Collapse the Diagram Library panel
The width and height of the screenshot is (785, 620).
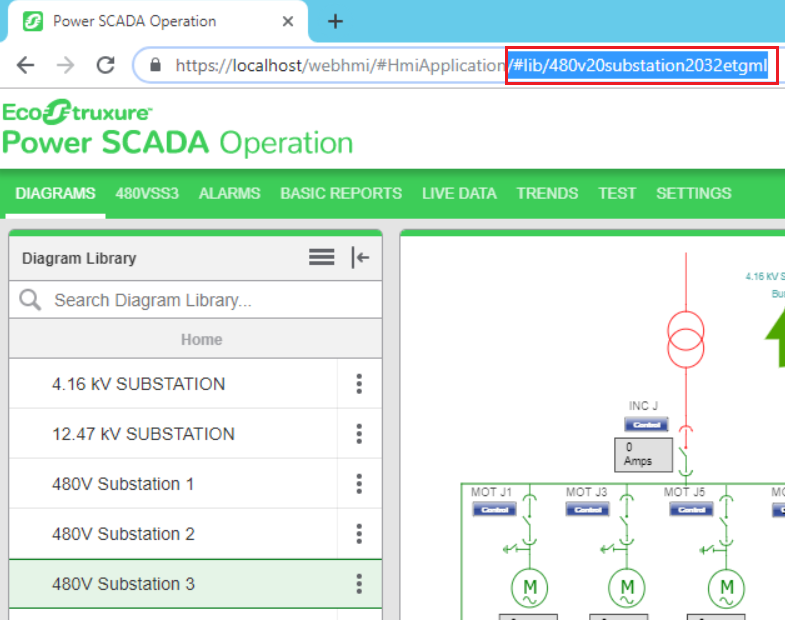coord(360,257)
